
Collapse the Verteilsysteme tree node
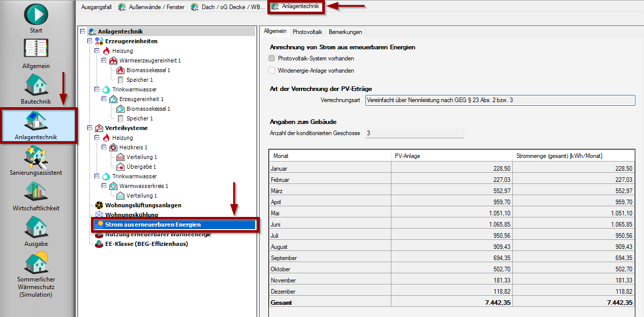[x=90, y=128]
